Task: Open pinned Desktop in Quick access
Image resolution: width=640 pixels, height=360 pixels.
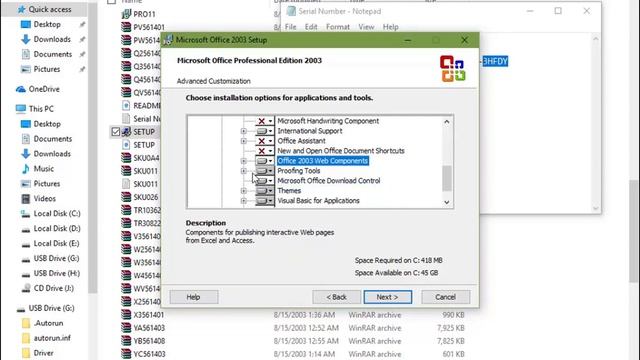Action: [47, 24]
